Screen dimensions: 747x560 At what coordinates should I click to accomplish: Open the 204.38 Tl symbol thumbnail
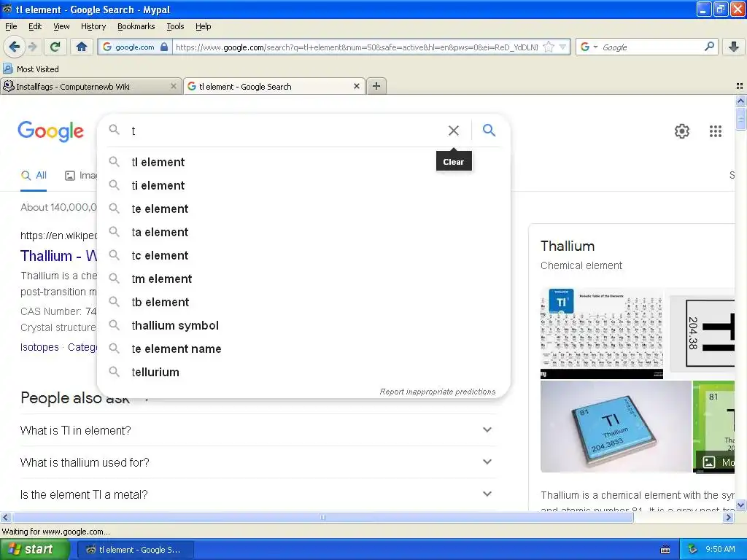pos(703,333)
